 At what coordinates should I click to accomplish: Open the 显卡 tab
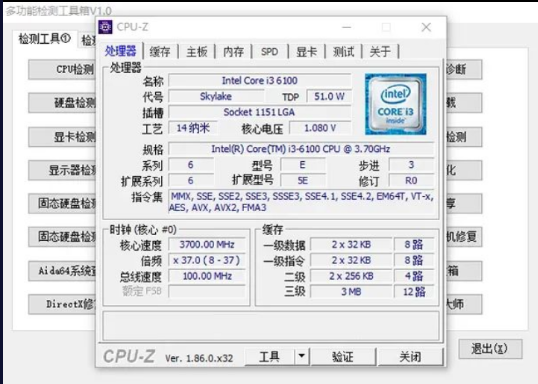coord(306,52)
